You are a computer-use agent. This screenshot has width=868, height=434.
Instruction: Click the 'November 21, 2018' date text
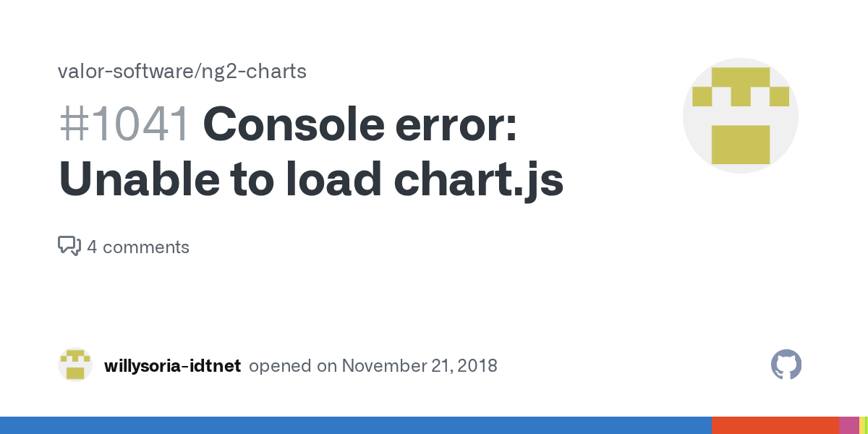coord(420,365)
